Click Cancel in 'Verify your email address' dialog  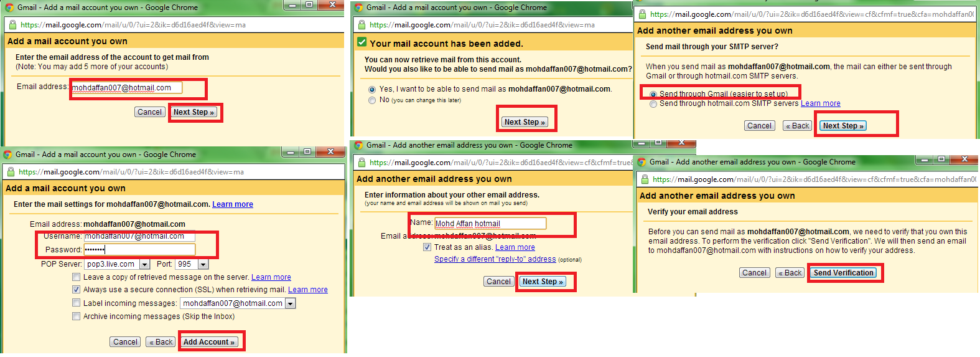[x=754, y=273]
